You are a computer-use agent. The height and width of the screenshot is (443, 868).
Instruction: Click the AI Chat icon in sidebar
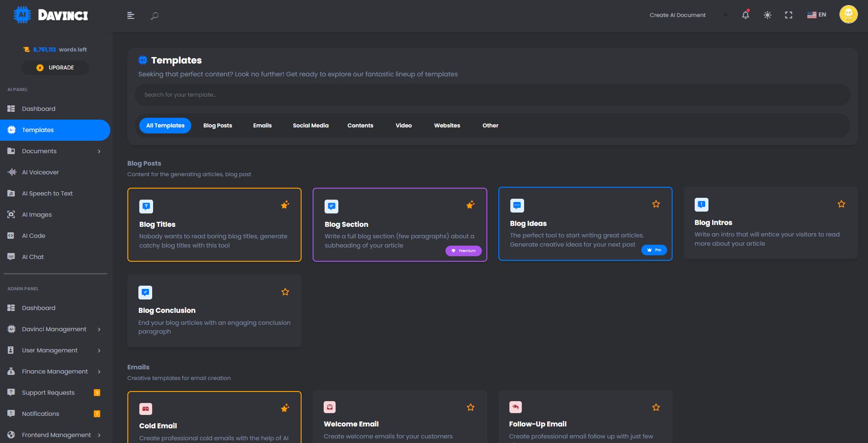(11, 257)
